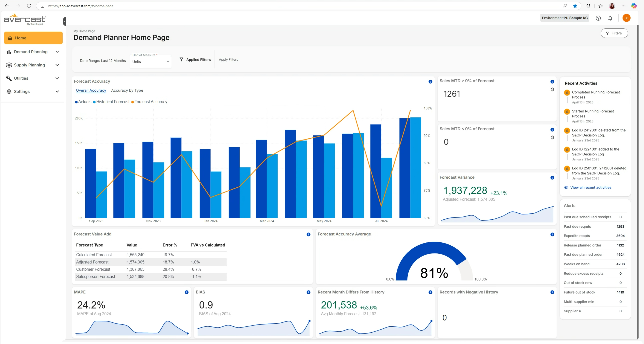Click the notifications bell icon
The image size is (644, 344).
610,18
